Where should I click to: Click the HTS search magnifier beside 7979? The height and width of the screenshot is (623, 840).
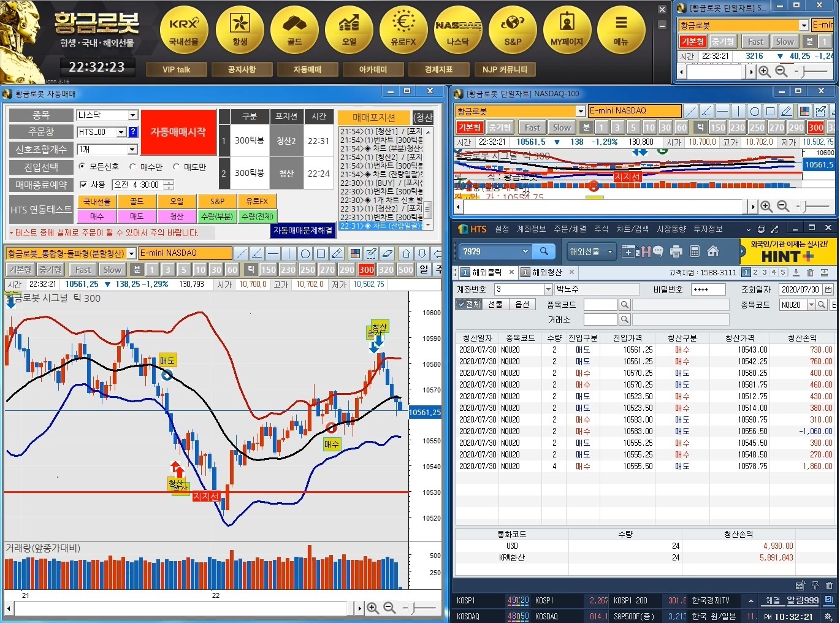544,251
